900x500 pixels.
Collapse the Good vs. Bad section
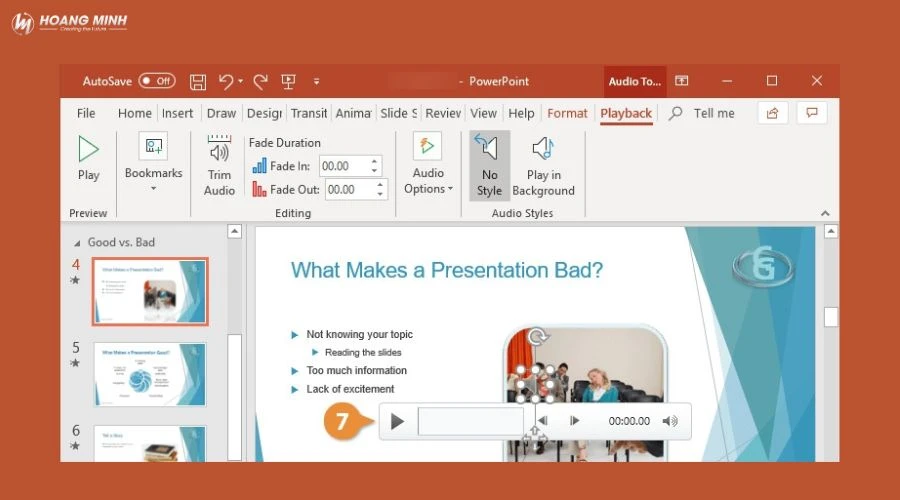(78, 242)
